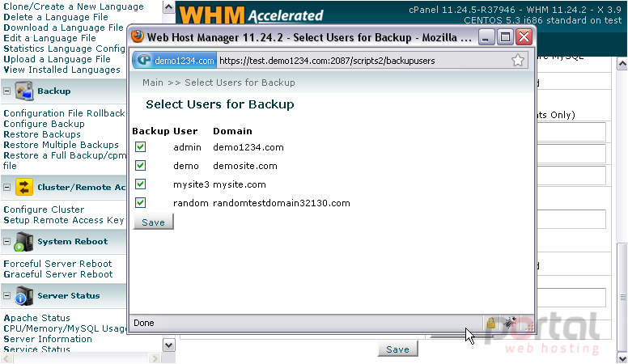Click sidebar scroll up arrow
628x364 pixels.
[168, 6]
